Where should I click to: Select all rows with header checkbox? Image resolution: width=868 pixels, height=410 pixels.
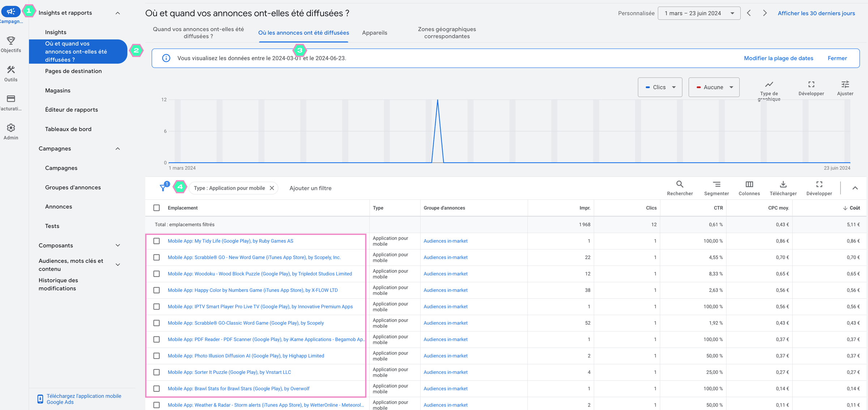pyautogui.click(x=157, y=208)
